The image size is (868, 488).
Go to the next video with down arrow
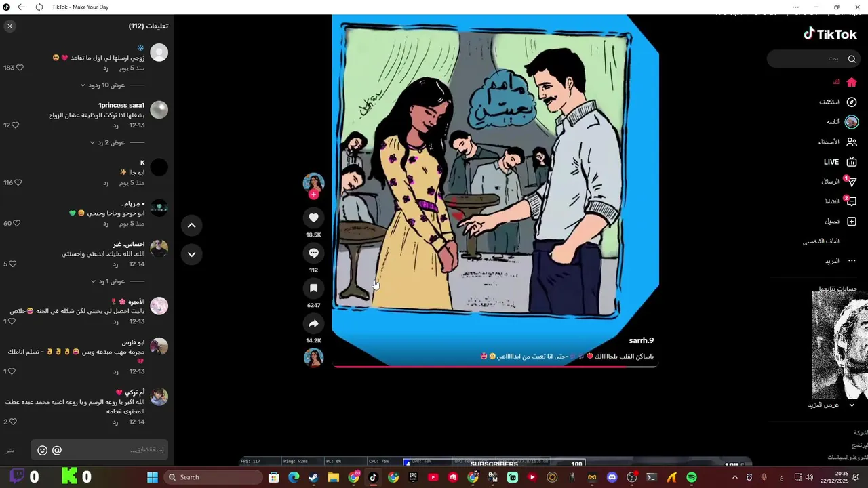tap(191, 254)
